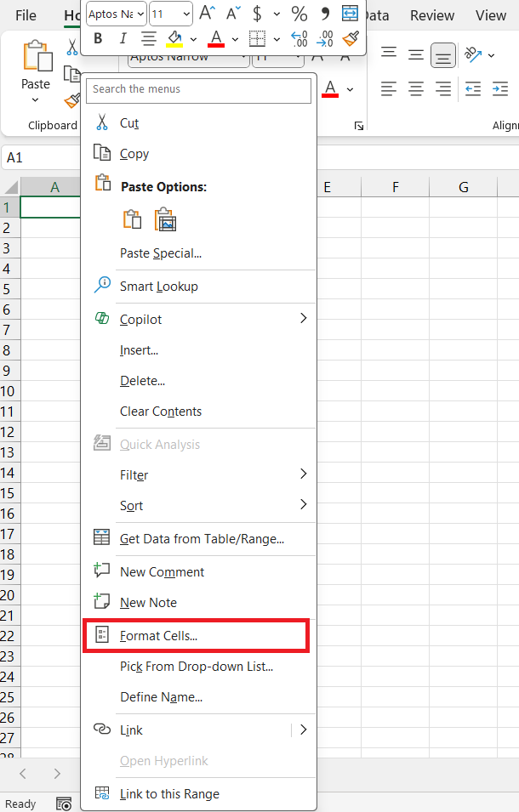Choose Link to this Range
The height and width of the screenshot is (812, 519).
199,794
